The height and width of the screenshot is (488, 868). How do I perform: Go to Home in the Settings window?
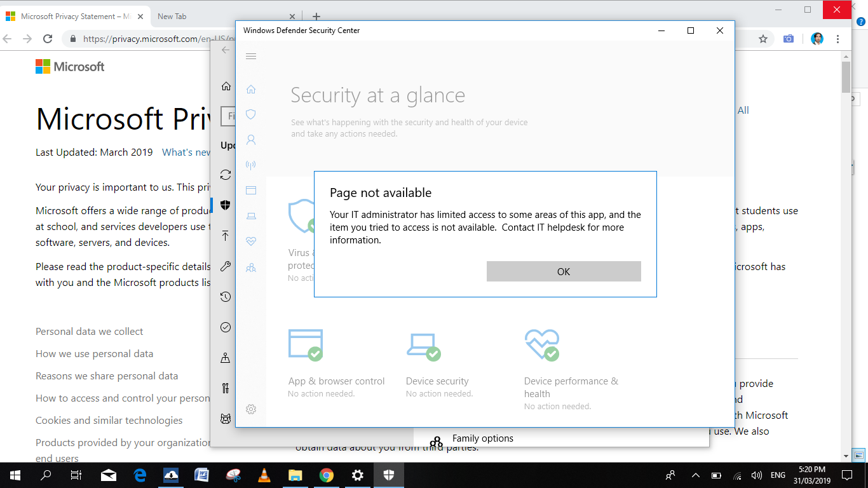[x=226, y=86]
